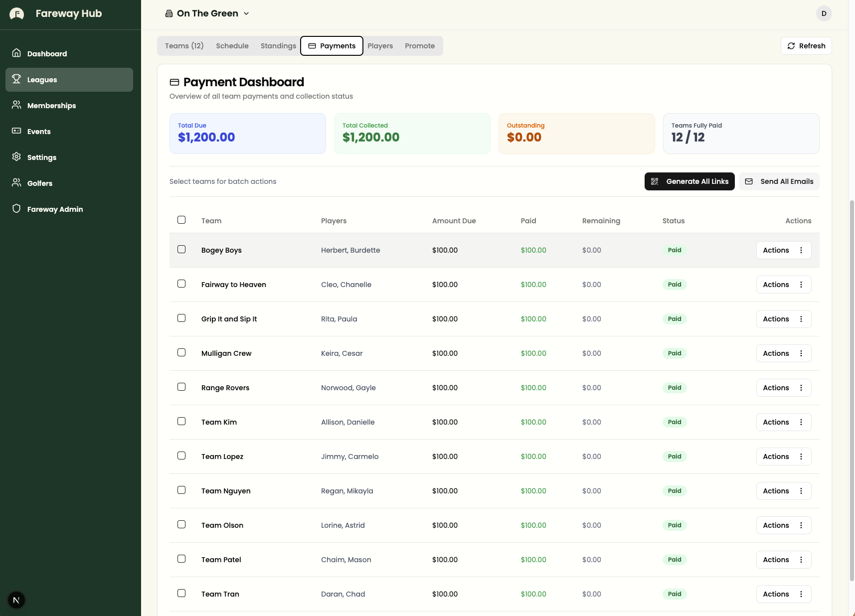Open Actions dropdown for Mulligan Crew
The width and height of the screenshot is (855, 616).
(784, 353)
